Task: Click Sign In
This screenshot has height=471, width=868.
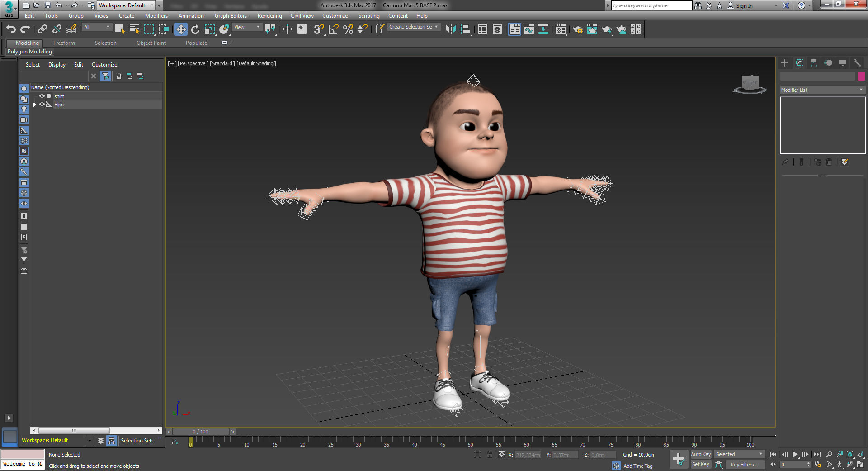Action: 744,5
